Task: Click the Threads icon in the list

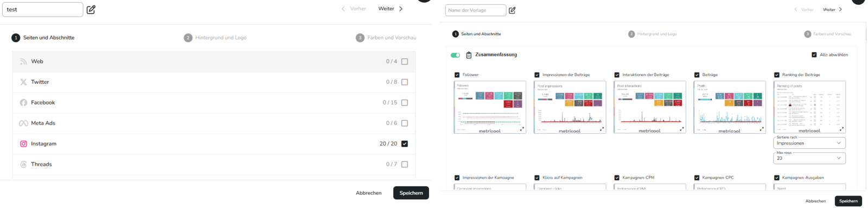Action: click(x=23, y=164)
